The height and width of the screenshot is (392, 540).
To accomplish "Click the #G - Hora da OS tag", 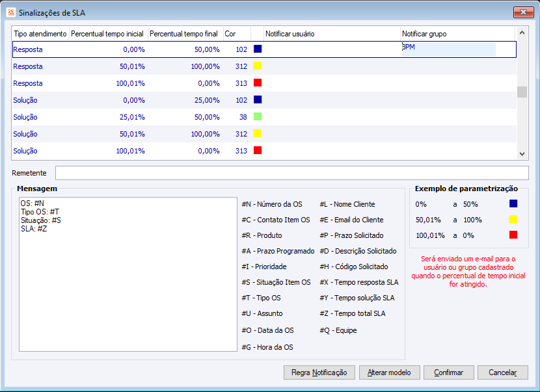I will pos(267,347).
